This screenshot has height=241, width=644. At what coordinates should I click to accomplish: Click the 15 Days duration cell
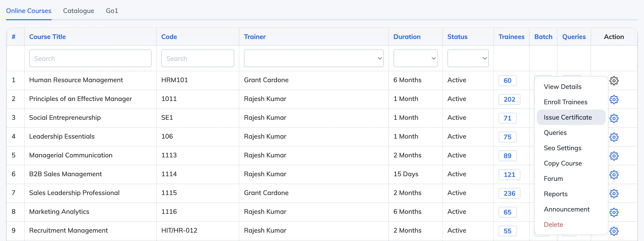[406, 174]
